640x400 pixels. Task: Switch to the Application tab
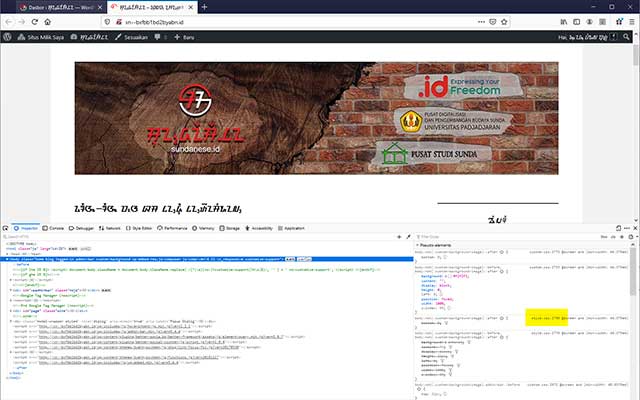click(x=291, y=228)
